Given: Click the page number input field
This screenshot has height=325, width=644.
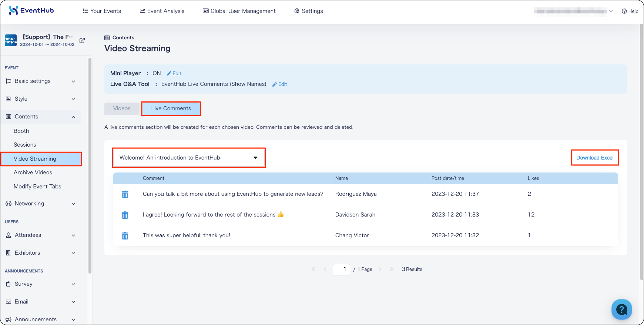Looking at the screenshot, I should 341,269.
